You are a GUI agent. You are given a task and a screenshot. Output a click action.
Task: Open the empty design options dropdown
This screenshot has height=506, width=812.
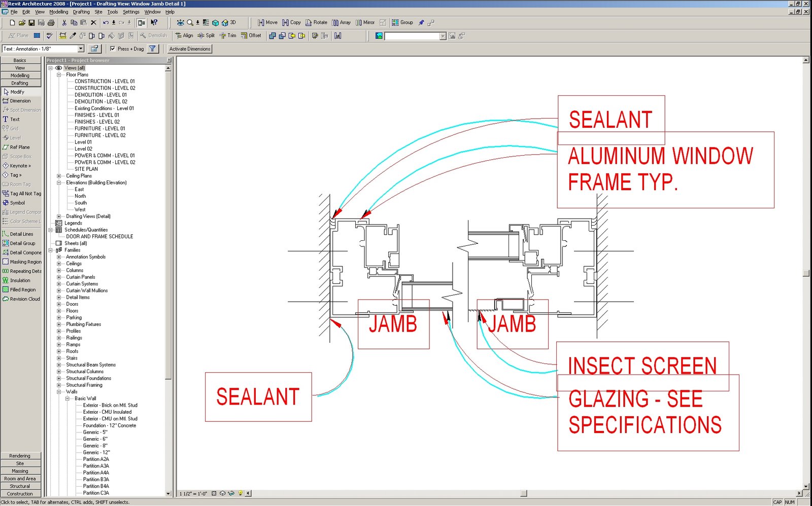(x=443, y=36)
